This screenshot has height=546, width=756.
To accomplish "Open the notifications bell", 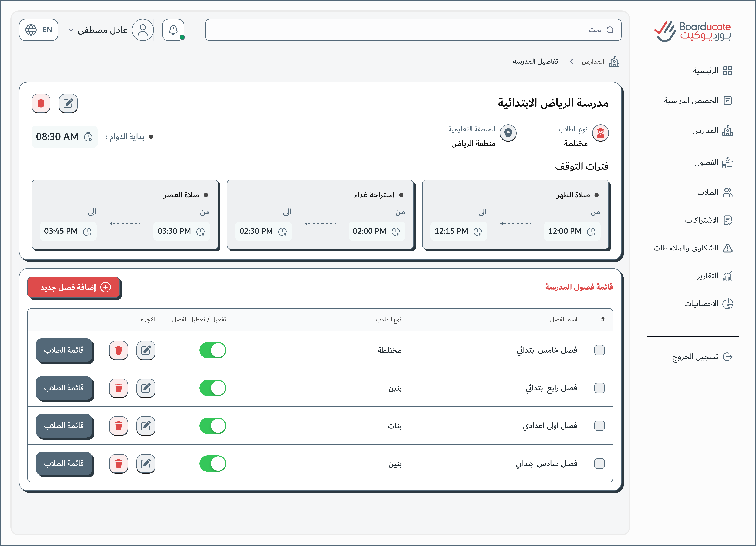I will (173, 30).
